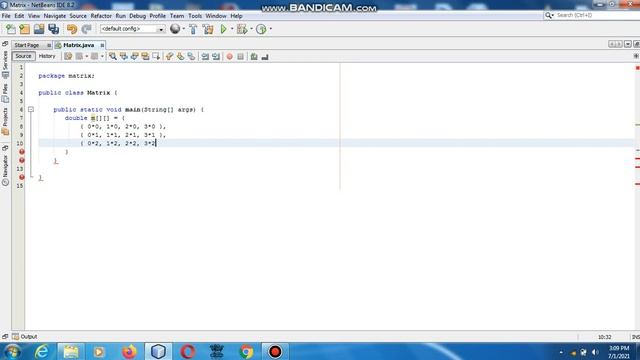Switch to the Source view button
640x360 pixels.
point(23,56)
